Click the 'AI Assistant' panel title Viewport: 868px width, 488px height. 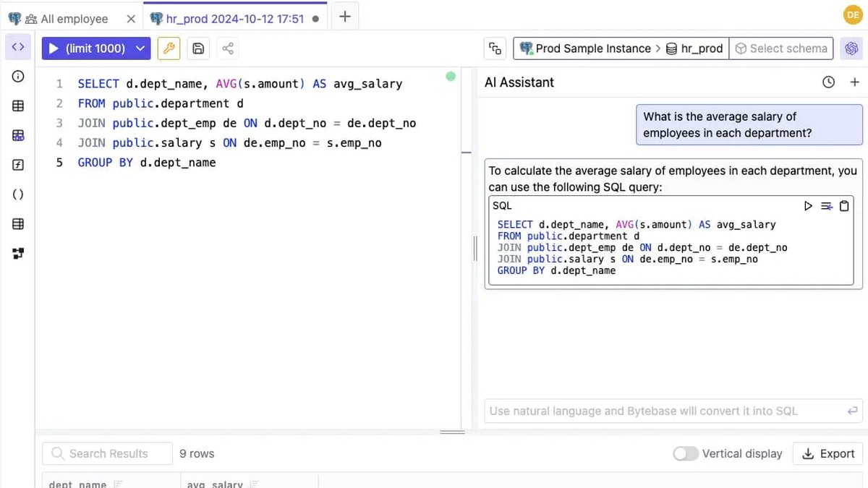click(519, 82)
